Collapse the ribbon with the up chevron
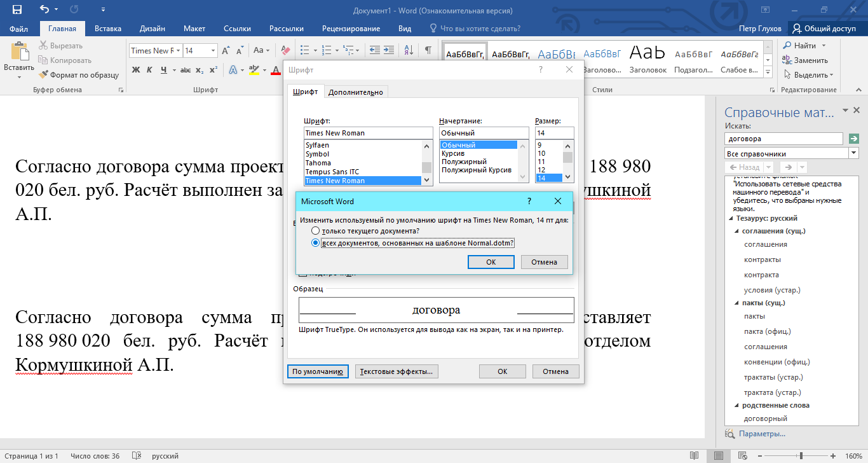This screenshot has width=868, height=463. (x=858, y=90)
